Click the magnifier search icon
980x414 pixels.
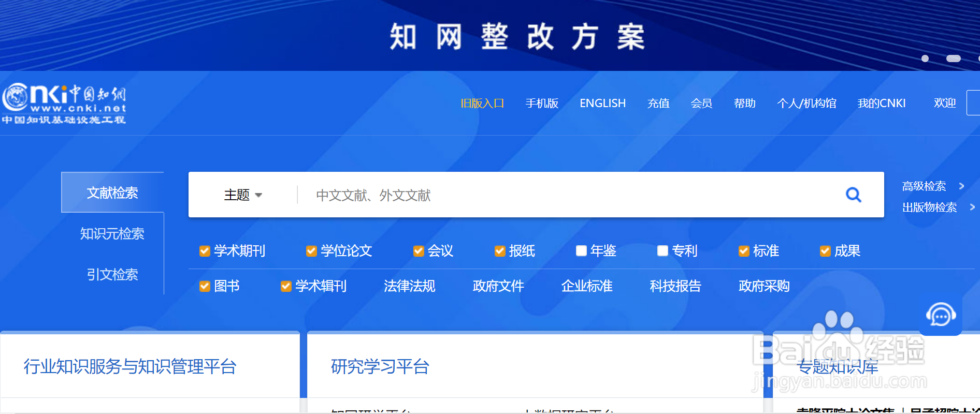tap(853, 195)
